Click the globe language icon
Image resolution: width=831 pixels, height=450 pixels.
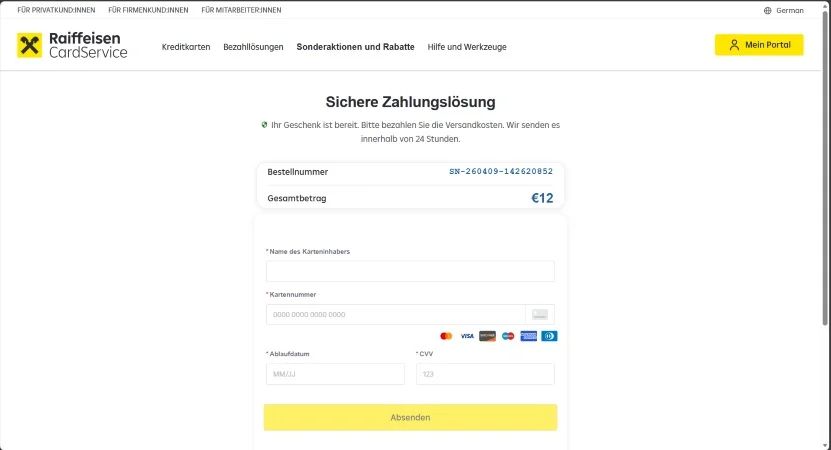point(767,10)
